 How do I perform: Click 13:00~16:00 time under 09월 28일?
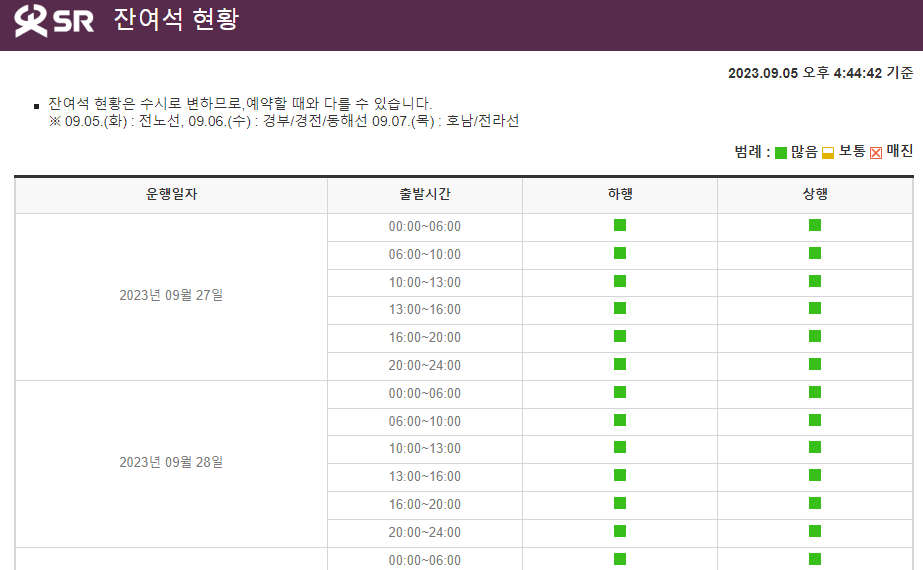pos(424,477)
